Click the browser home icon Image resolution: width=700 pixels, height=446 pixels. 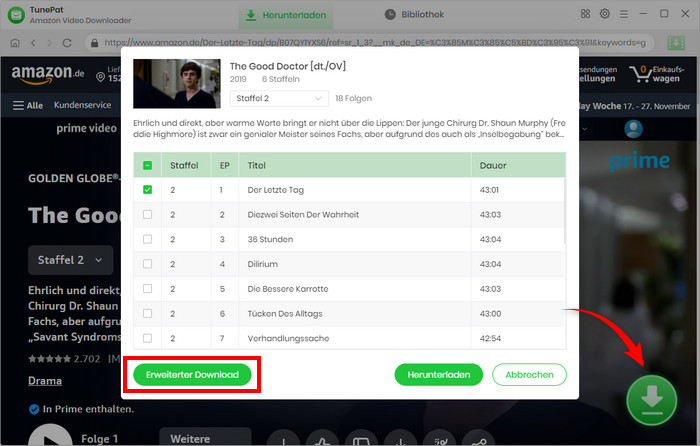pos(14,43)
